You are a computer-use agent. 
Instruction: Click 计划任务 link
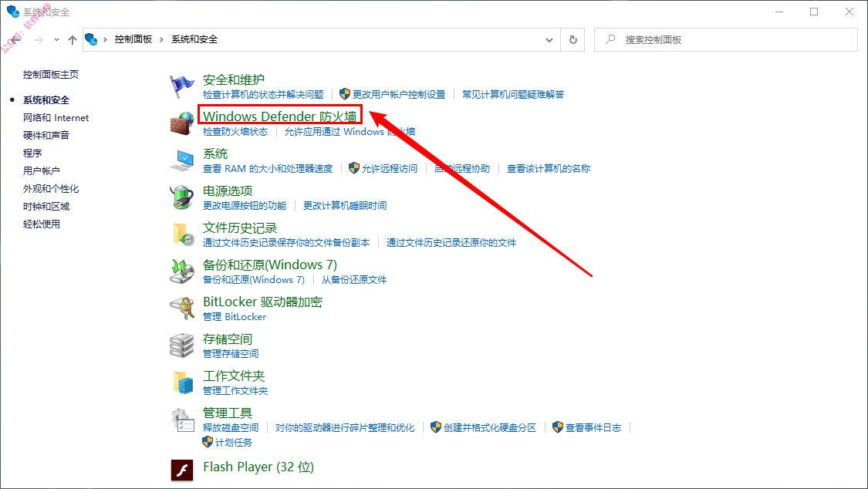coord(234,443)
